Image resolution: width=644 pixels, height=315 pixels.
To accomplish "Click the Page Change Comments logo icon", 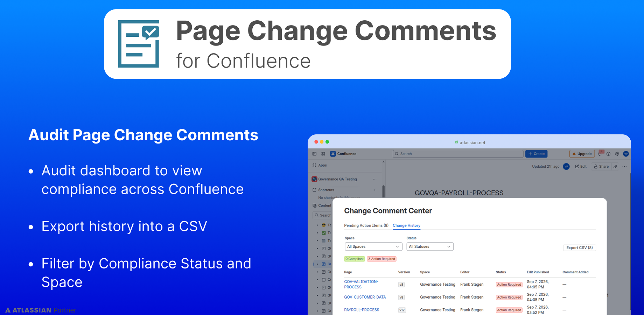I will coord(139,44).
